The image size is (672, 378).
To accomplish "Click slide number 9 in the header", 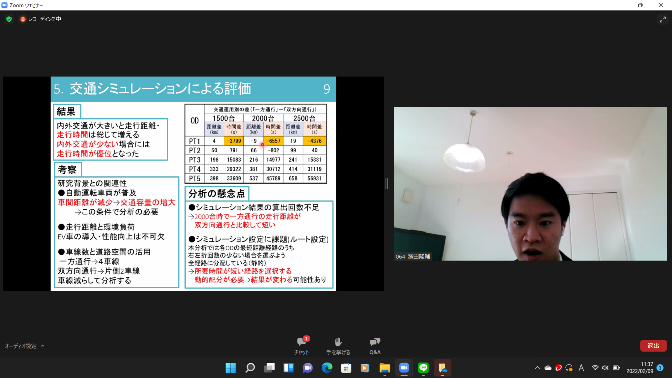I will 327,89.
